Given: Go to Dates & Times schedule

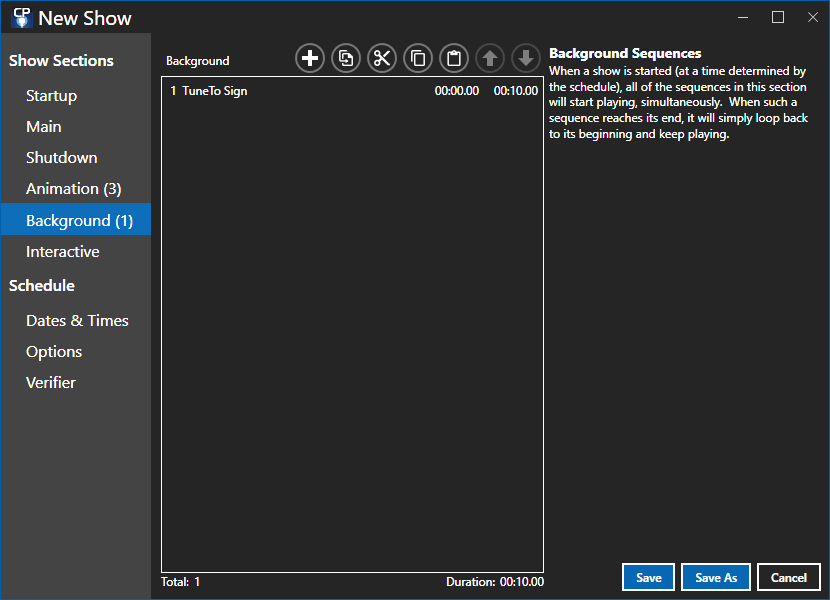Looking at the screenshot, I should click(x=76, y=320).
